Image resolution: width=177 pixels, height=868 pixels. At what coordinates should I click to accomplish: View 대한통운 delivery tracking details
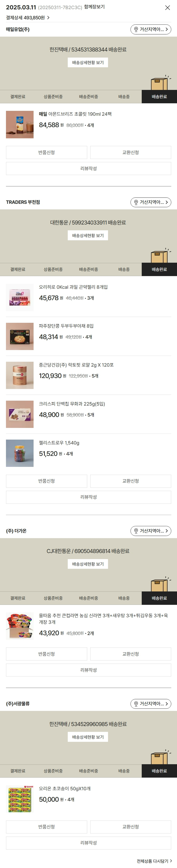click(88, 235)
